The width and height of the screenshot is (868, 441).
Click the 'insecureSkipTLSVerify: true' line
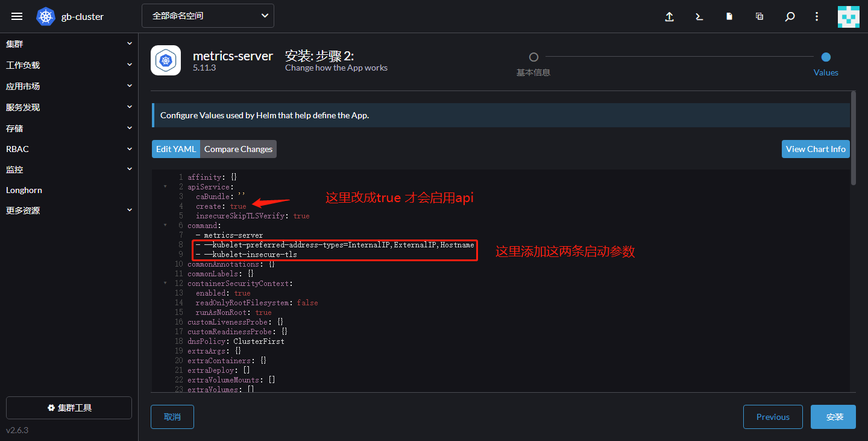point(253,216)
